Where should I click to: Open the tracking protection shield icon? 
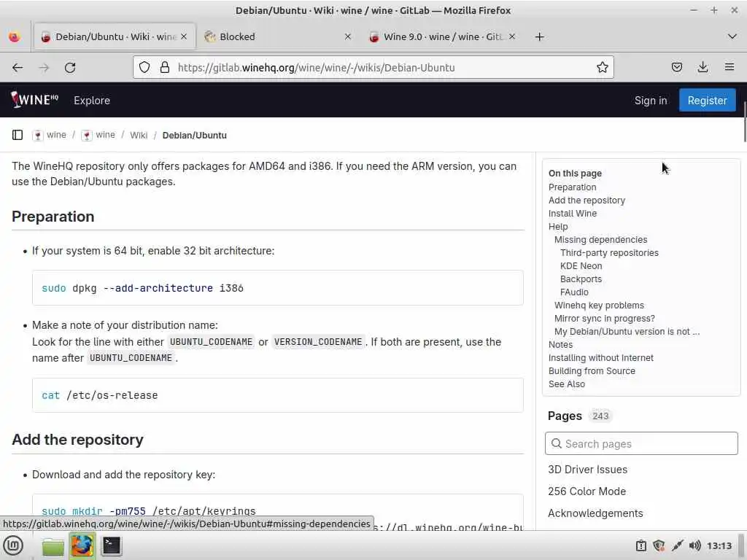(x=144, y=68)
